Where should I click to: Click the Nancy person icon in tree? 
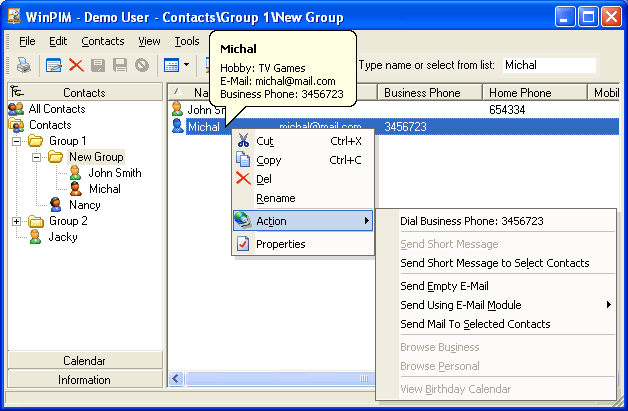point(55,205)
